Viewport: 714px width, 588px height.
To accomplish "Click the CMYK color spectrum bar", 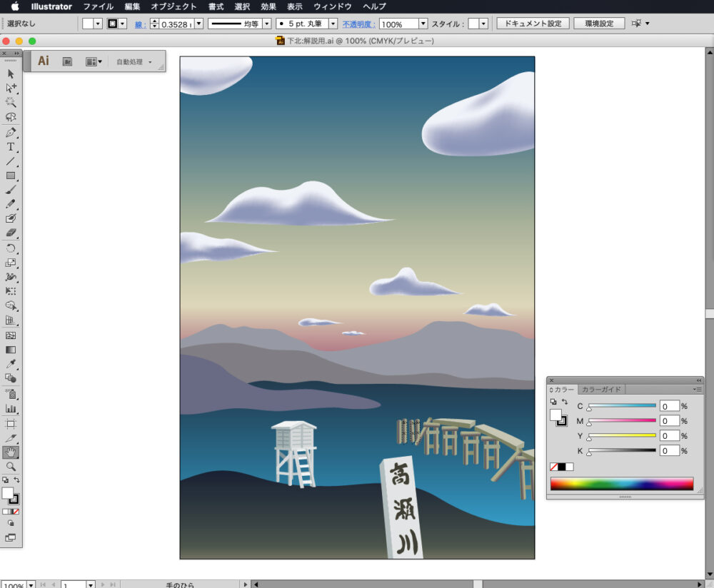I will 621,484.
